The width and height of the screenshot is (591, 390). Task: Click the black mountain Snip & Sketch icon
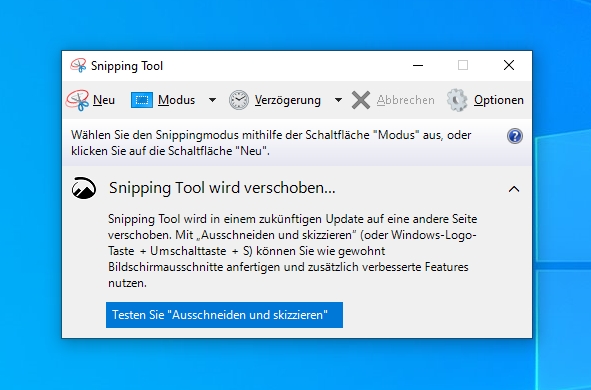(84, 188)
